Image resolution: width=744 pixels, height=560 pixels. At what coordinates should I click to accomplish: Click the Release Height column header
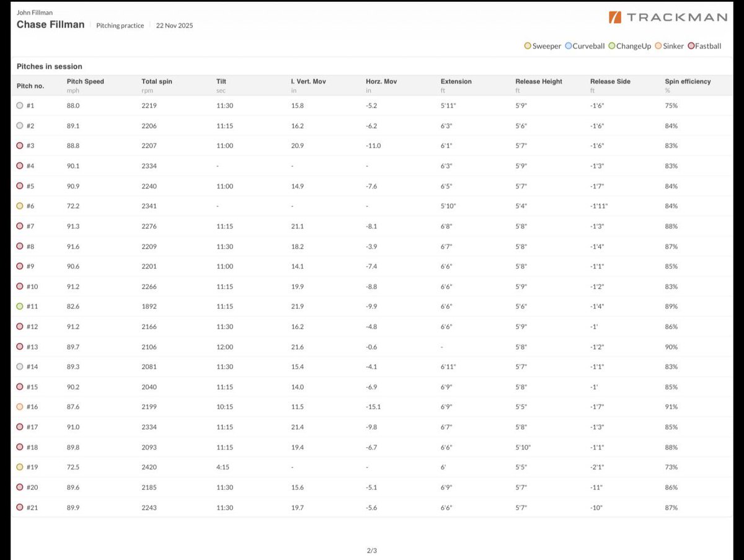539,81
